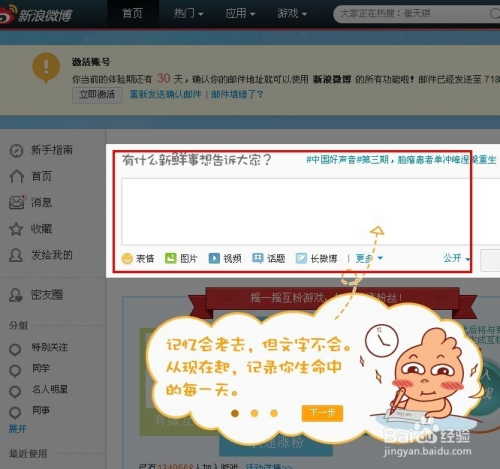Open the 图片 picture upload icon
This screenshot has width=500, height=469.
coord(171,258)
